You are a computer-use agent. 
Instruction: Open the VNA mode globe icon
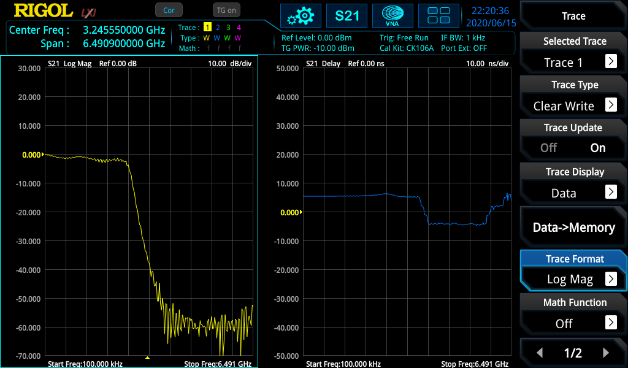[392, 16]
